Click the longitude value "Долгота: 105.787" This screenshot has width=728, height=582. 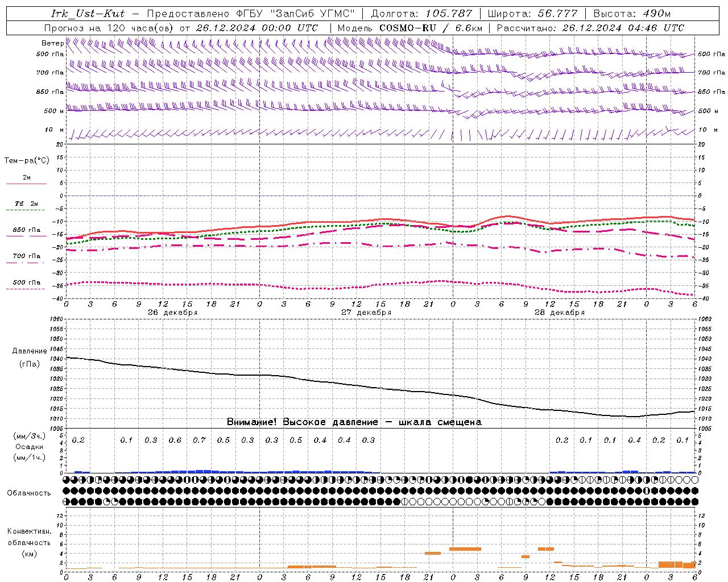[421, 14]
